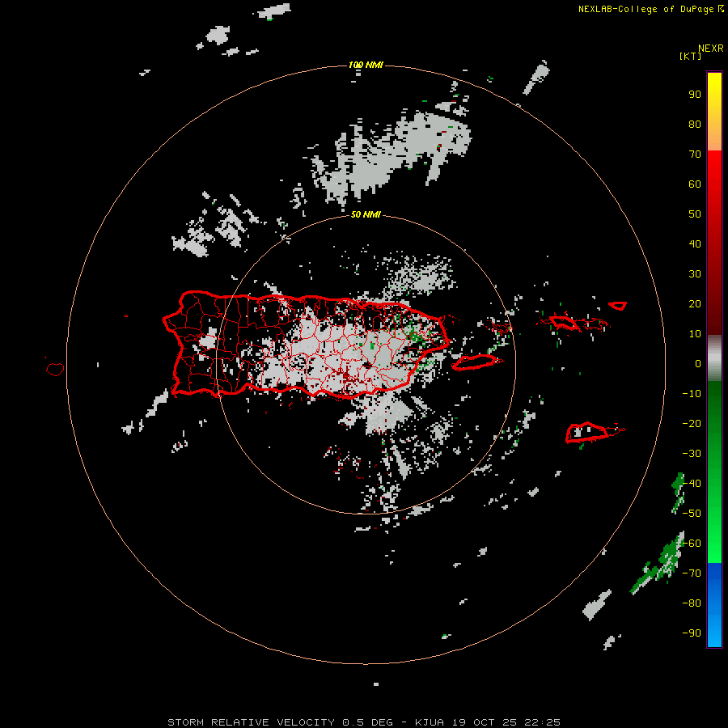Click the Mona Island outline far west of Puerto Rico
The height and width of the screenshot is (728, 728).
pos(55,369)
